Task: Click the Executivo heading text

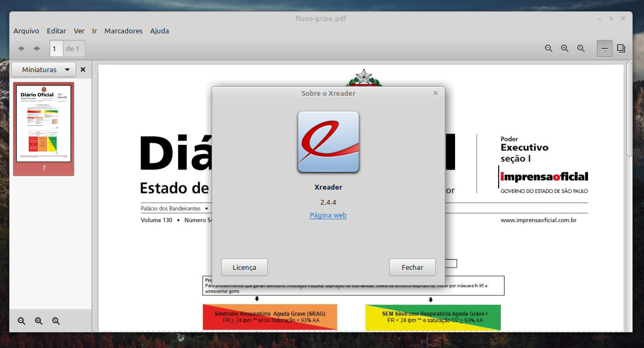Action: pos(524,148)
